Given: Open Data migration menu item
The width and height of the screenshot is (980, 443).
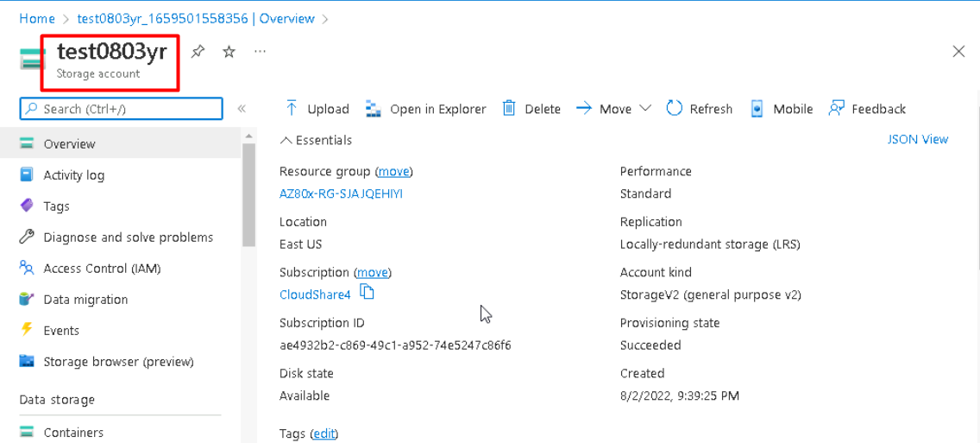Looking at the screenshot, I should [85, 300].
